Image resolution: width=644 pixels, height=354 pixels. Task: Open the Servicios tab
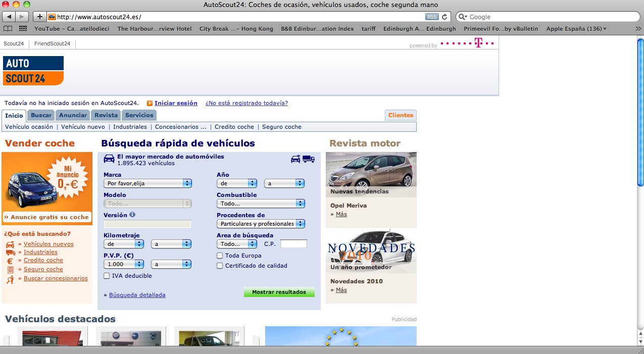(139, 115)
